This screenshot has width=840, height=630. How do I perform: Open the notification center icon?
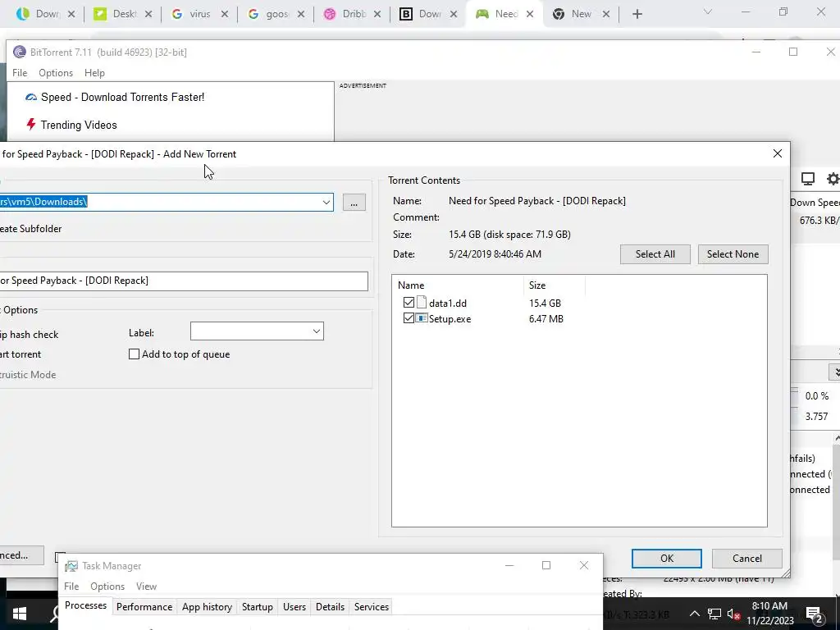point(814,615)
